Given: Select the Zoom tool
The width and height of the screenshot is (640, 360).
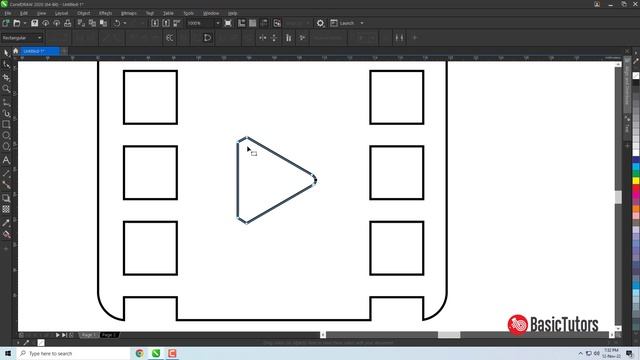Looking at the screenshot, I should coord(6,89).
